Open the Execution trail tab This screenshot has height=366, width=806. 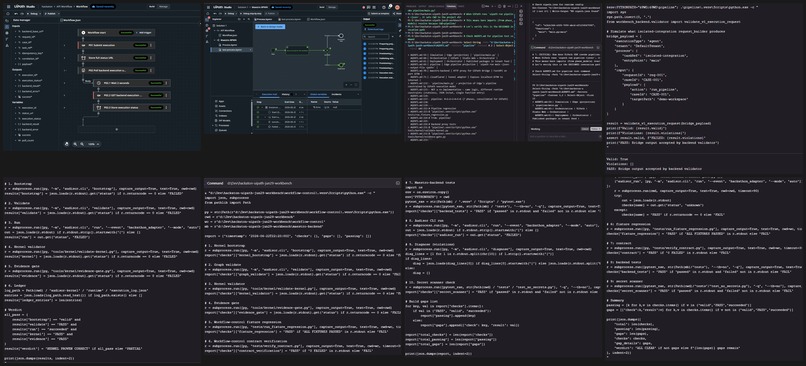pos(269,95)
